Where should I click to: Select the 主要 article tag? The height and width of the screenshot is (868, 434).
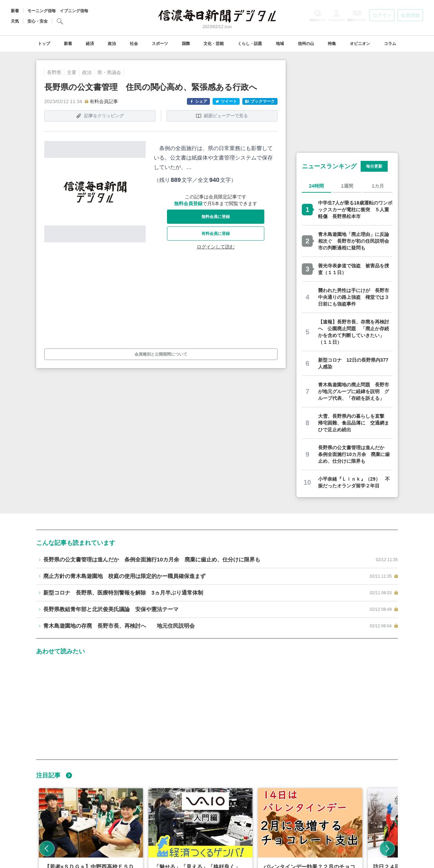pyautogui.click(x=72, y=72)
